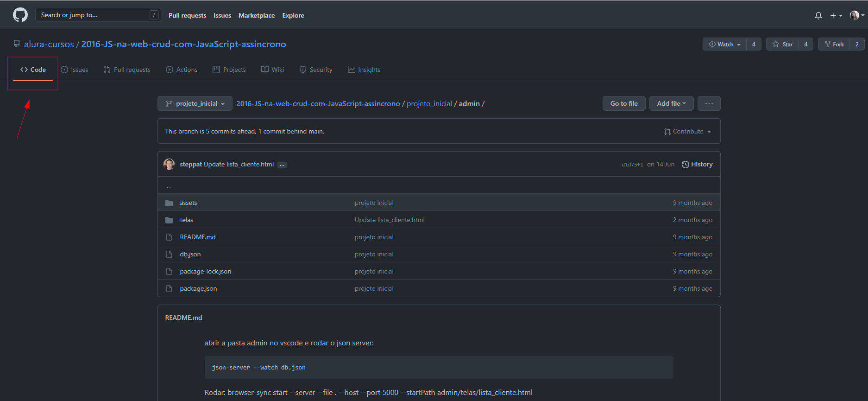The width and height of the screenshot is (868, 401).
Task: Click the telas folder icon
Action: (x=169, y=220)
